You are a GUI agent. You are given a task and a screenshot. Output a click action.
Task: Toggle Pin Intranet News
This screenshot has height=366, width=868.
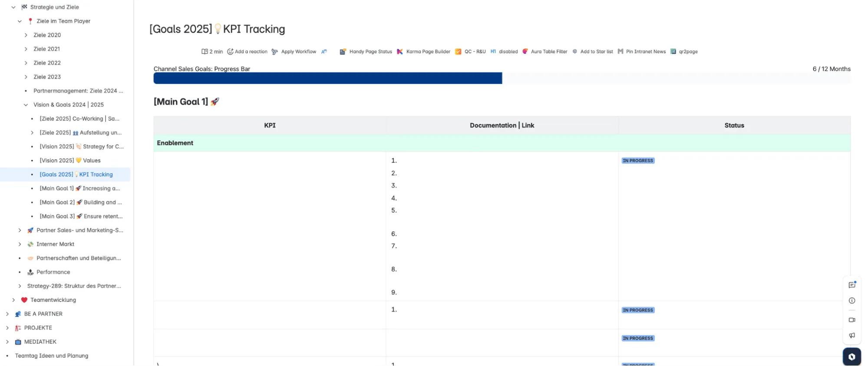641,52
